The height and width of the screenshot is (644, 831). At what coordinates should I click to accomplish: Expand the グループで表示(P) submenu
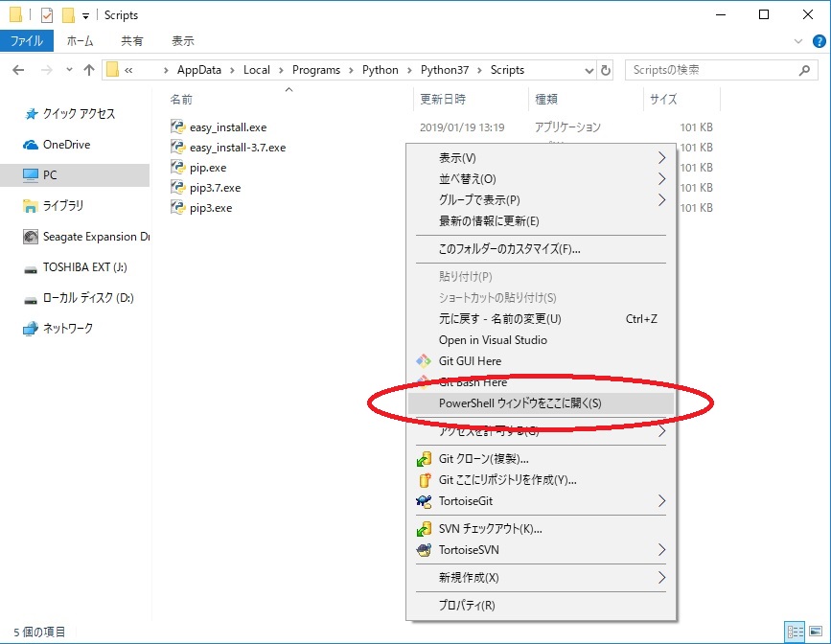click(x=661, y=200)
